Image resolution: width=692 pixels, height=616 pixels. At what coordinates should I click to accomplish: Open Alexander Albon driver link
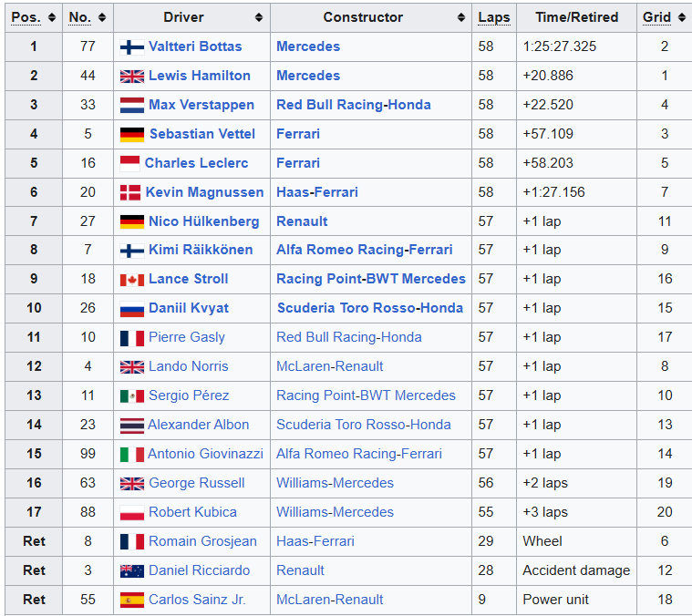198,425
